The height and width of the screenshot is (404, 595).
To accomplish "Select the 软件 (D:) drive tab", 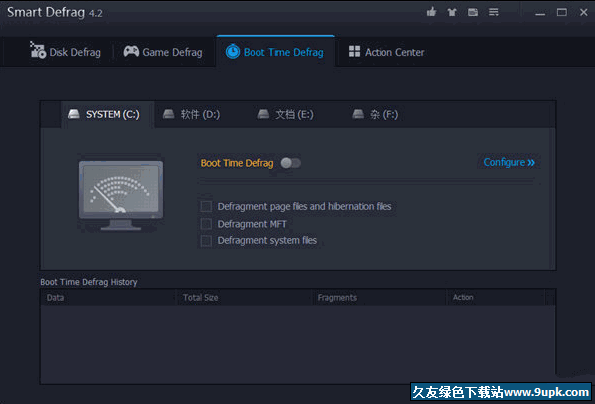I will [x=191, y=114].
